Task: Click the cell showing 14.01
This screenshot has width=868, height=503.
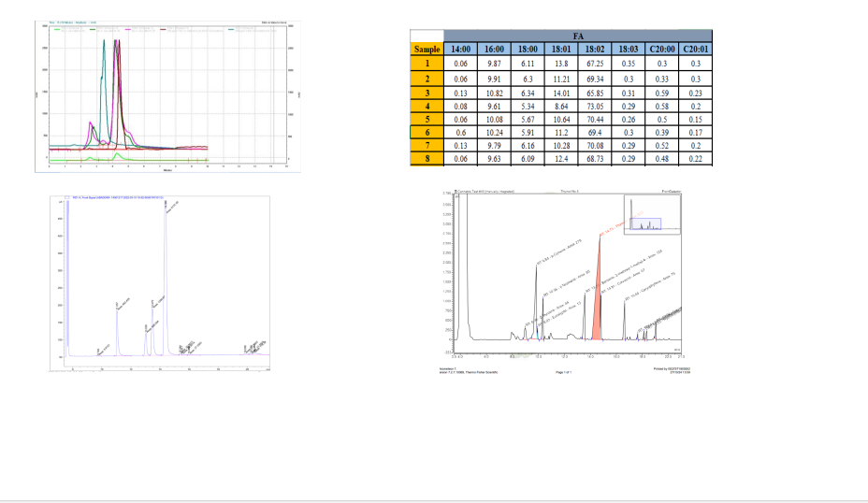Action: [561, 93]
